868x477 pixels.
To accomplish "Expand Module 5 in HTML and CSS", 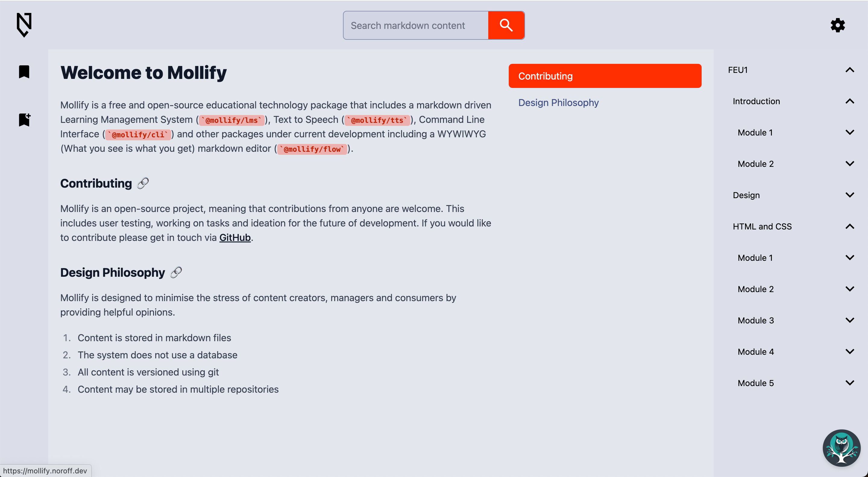I will tap(850, 383).
